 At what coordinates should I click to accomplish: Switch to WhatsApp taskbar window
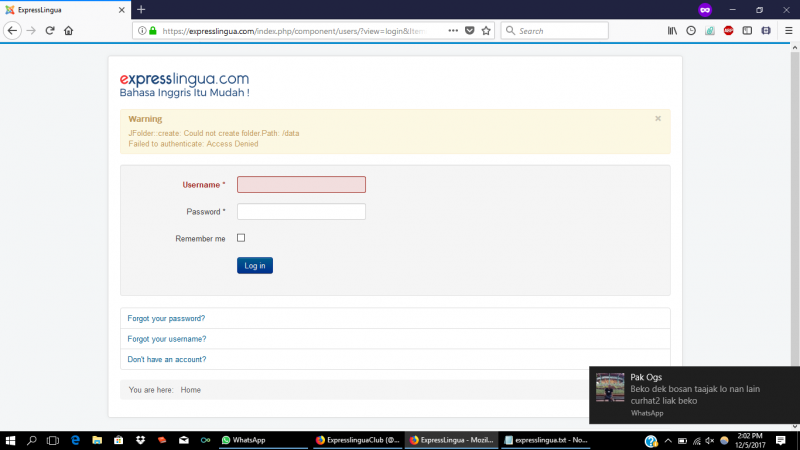[x=263, y=440]
